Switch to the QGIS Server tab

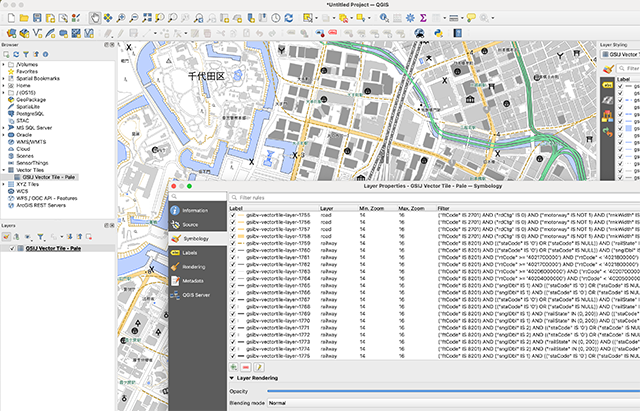pyautogui.click(x=198, y=295)
